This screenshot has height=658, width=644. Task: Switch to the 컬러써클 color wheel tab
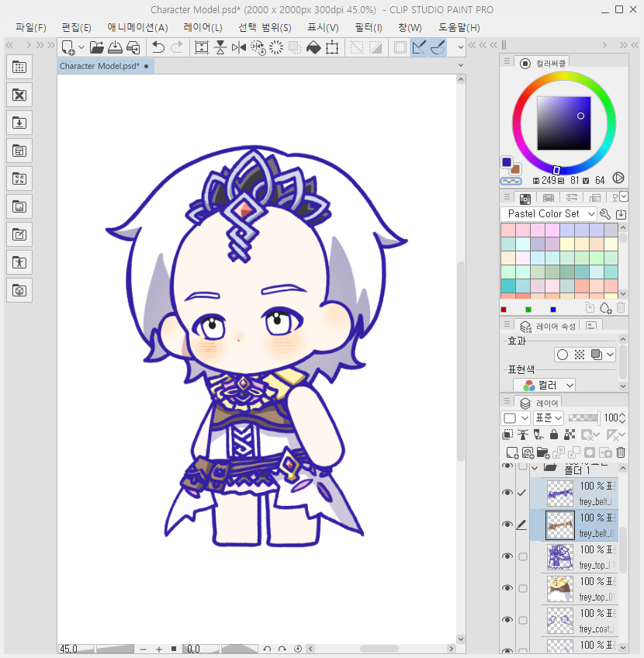543,64
